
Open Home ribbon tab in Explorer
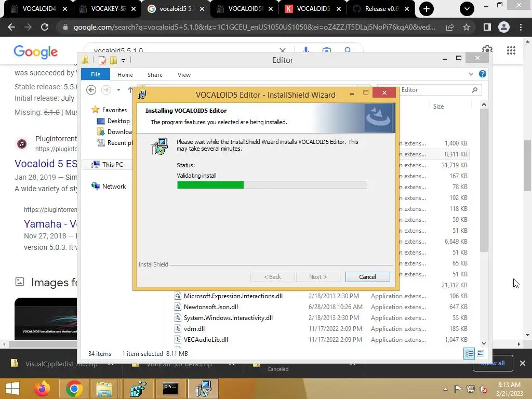(125, 75)
